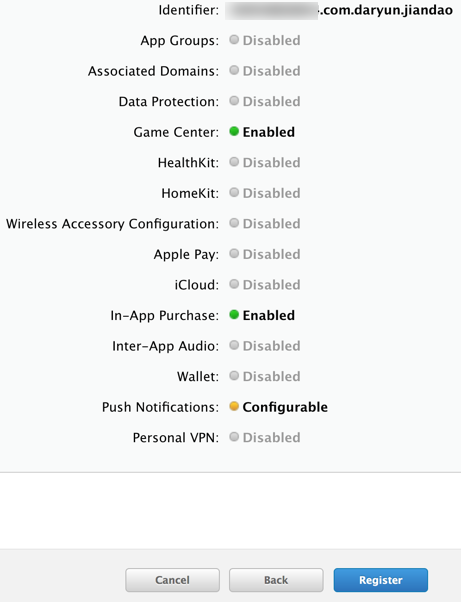
Task: Cancel the App ID registration
Action: [x=172, y=580]
